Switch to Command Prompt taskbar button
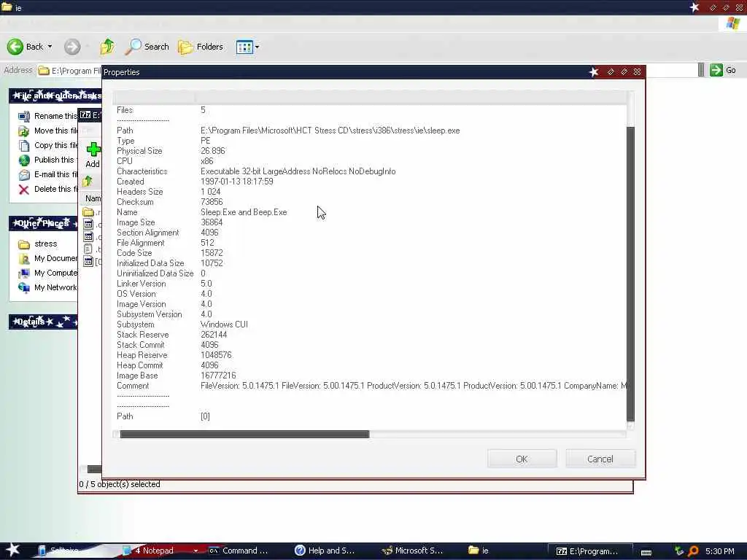This screenshot has width=747, height=560. 239,551
